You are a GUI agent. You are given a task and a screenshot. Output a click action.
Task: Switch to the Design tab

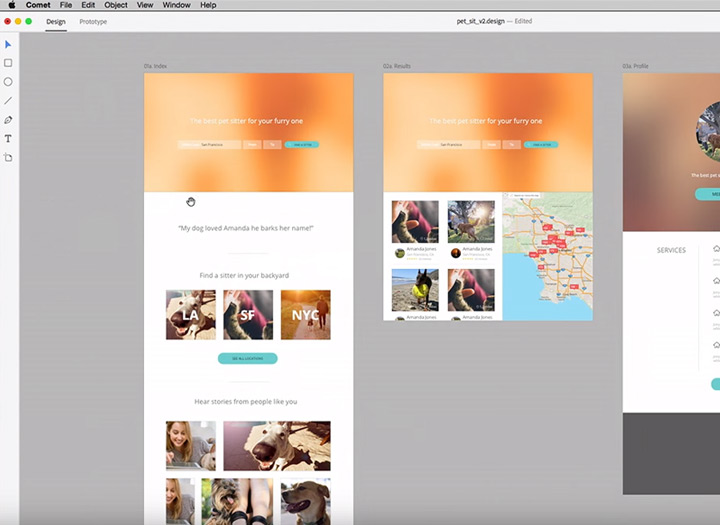[x=56, y=22]
